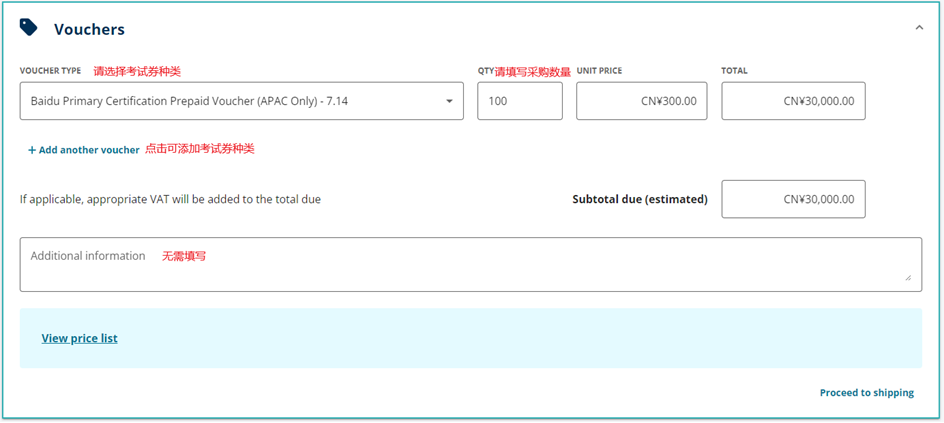Click Add another voucher link
The height and width of the screenshot is (423, 944).
(84, 150)
